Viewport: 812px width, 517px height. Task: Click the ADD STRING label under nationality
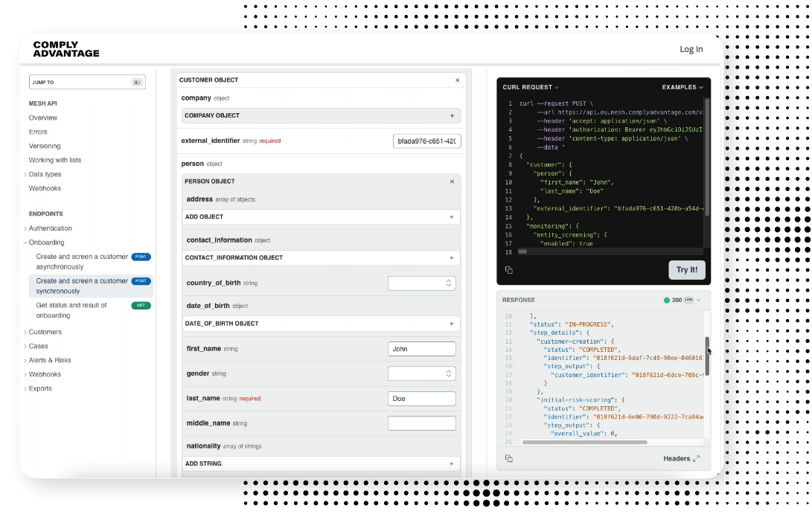pos(203,463)
